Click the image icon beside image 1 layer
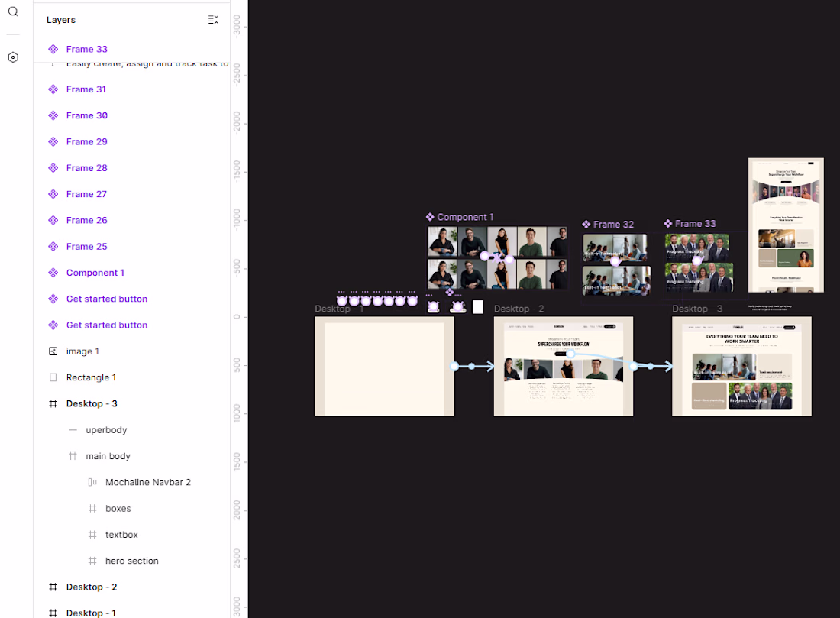 coord(53,351)
